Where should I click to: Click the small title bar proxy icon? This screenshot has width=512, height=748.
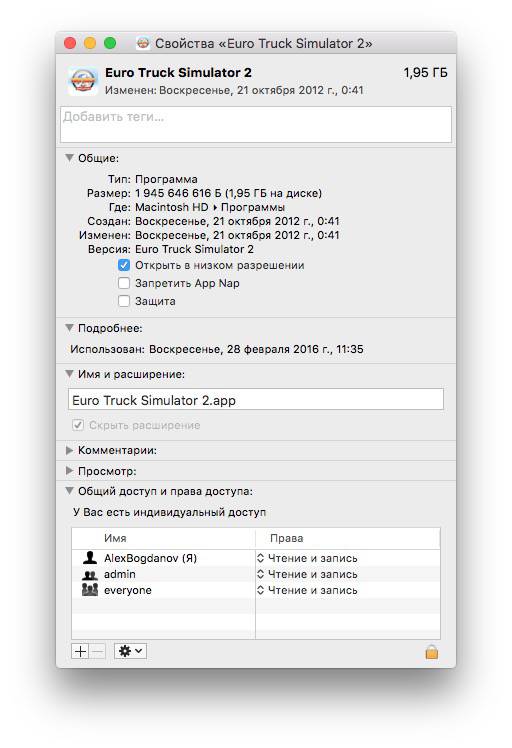pos(143,43)
